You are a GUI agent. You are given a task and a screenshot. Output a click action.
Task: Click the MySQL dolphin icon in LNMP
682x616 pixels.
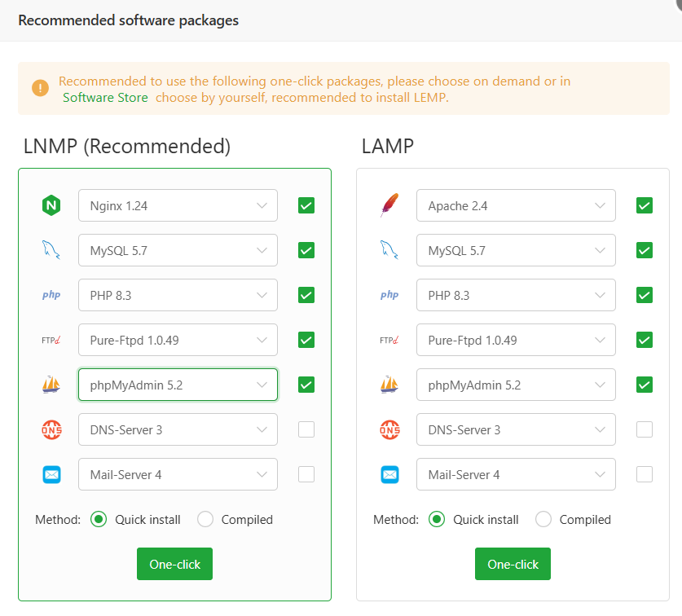coord(51,250)
